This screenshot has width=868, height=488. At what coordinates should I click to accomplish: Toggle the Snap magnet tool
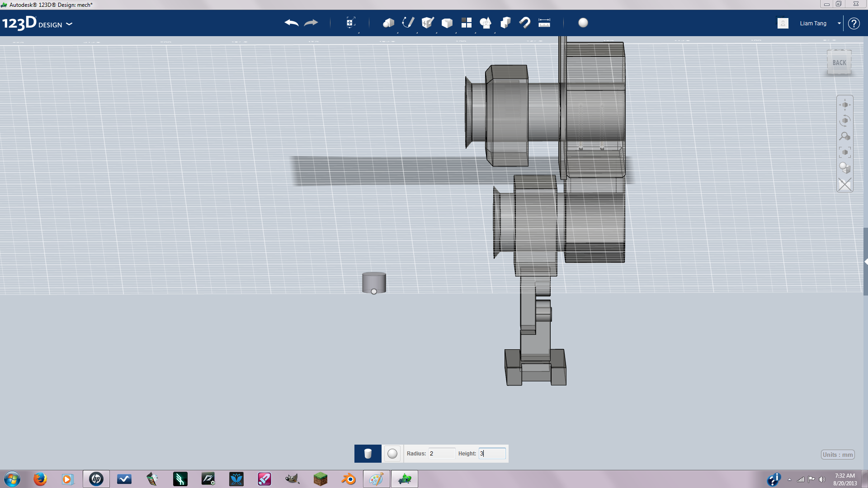pos(525,23)
